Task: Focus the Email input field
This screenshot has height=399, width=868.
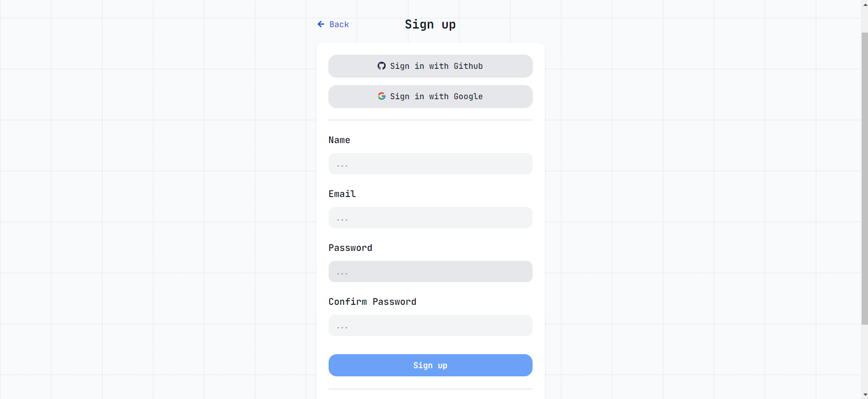Action: click(x=430, y=218)
